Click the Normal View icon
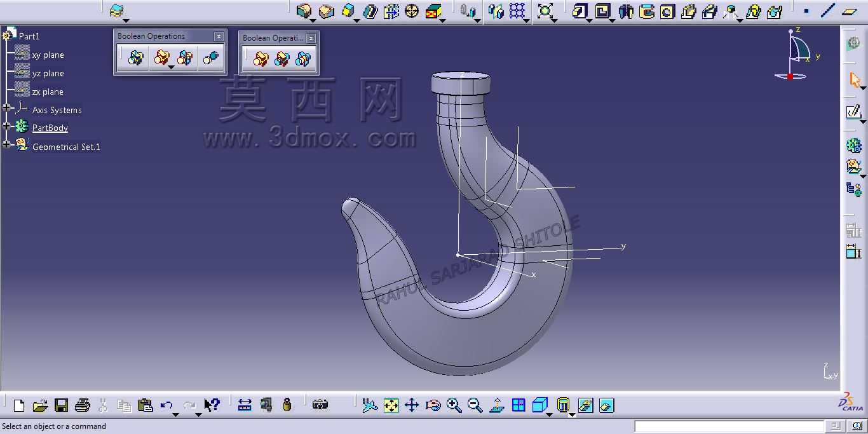 [x=497, y=405]
